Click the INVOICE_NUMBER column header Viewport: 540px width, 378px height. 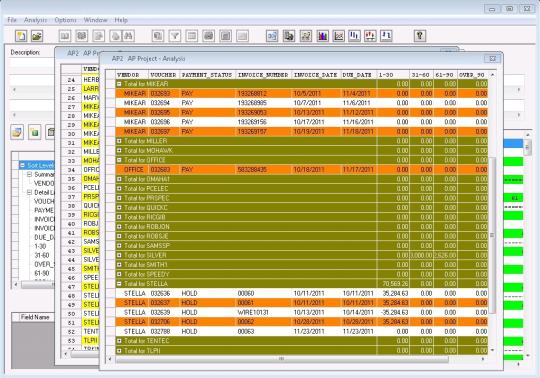click(263, 75)
